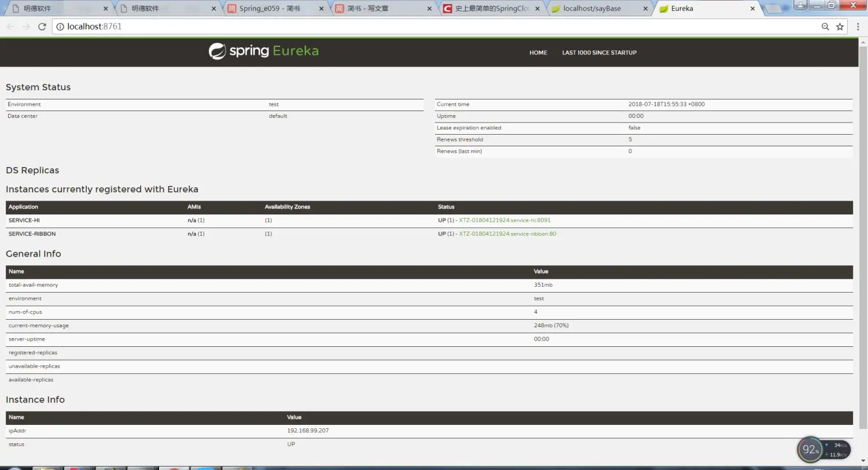Open LAST 1000 SINCE STARTUP page
868x470 pixels.
[x=599, y=53]
